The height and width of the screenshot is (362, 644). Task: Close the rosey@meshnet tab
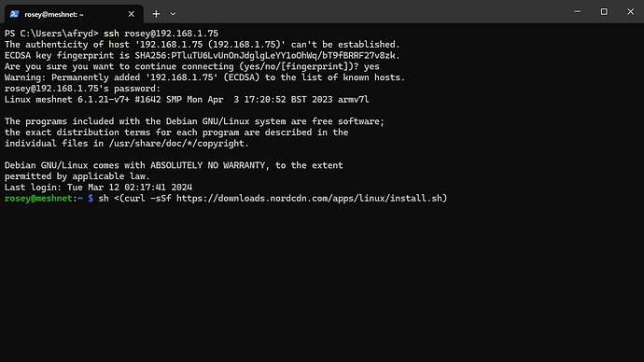tap(131, 14)
